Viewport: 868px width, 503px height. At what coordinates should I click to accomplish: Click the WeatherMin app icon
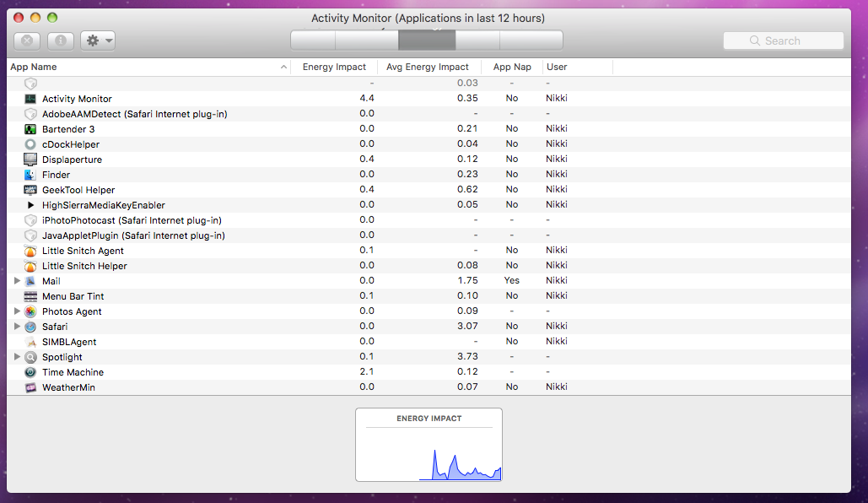coord(30,387)
